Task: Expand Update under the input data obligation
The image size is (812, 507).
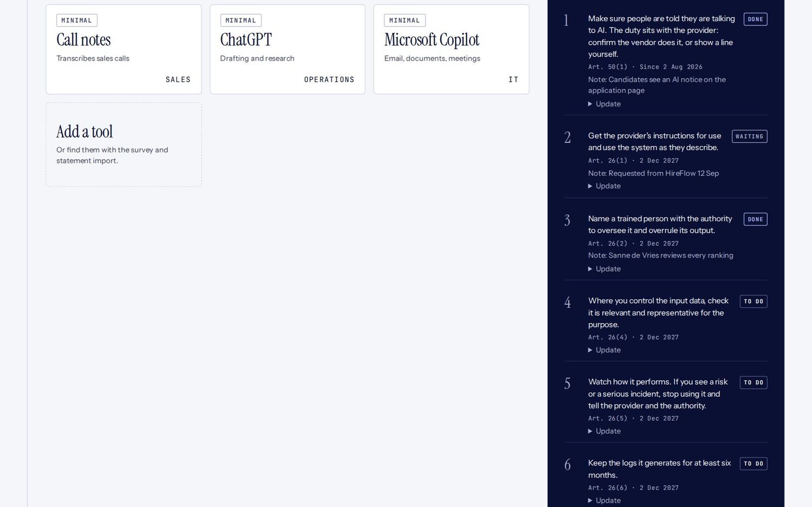Action: 605,350
